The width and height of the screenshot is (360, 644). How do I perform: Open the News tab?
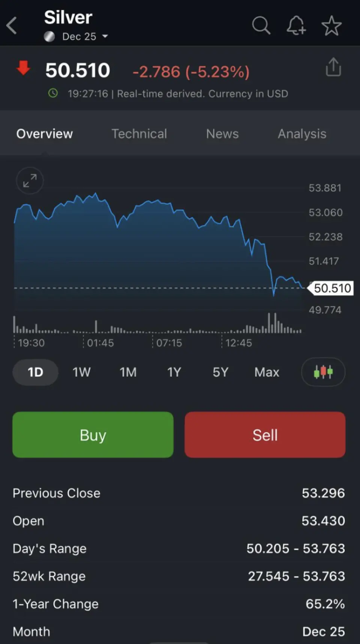(222, 134)
